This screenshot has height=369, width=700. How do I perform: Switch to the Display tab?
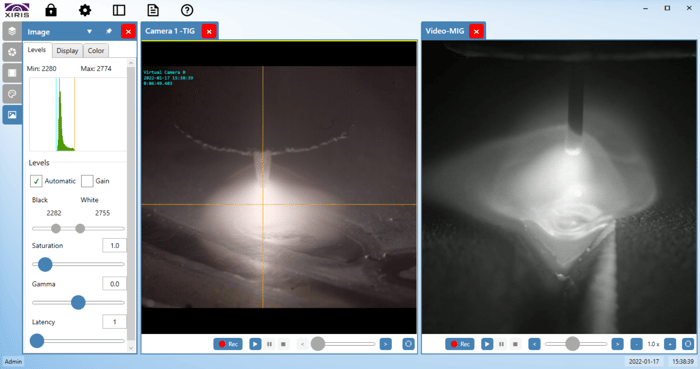coord(67,50)
